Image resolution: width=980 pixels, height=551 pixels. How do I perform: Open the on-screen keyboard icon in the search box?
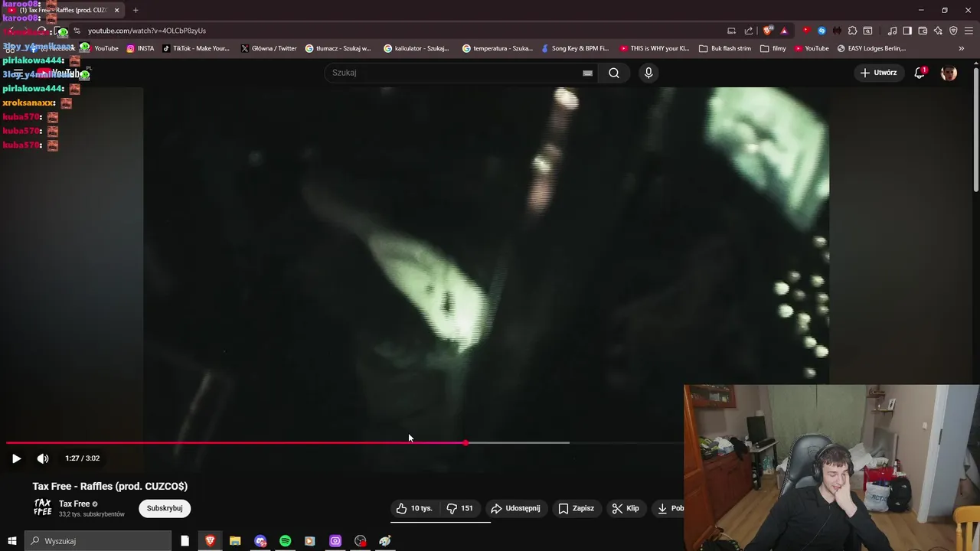[x=587, y=73]
